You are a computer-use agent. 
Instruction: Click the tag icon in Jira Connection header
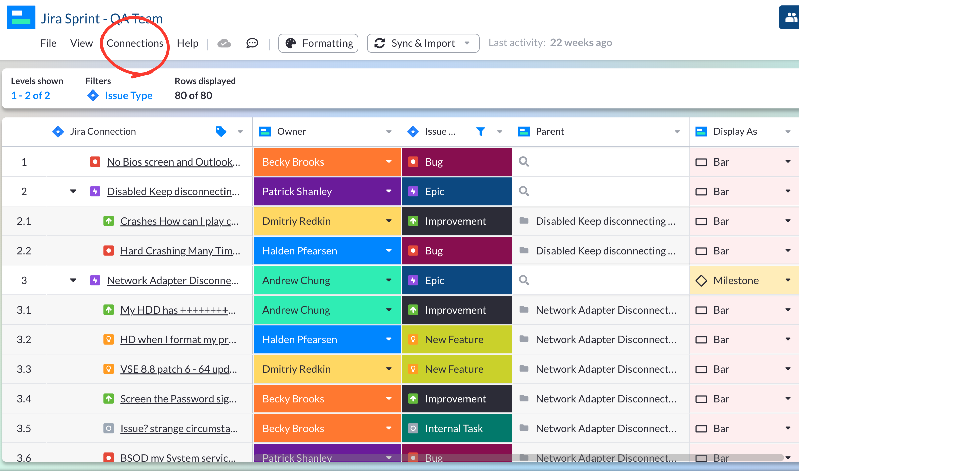221,131
